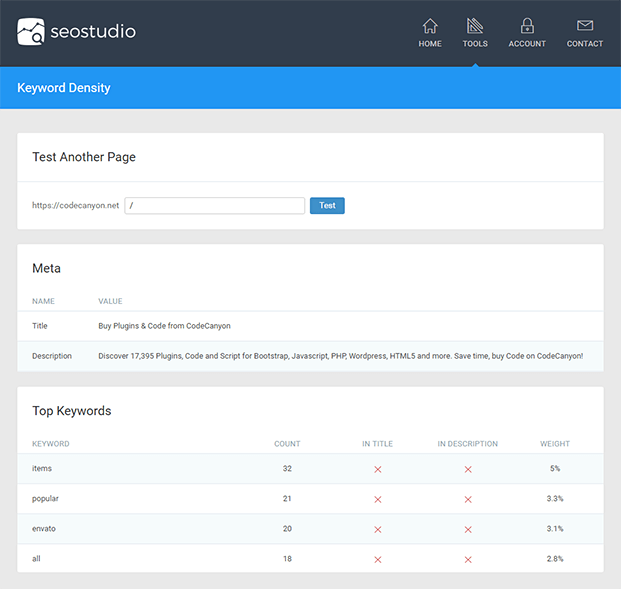Click the red X in title for all
Screen dimensions: 621x589
tap(377, 560)
